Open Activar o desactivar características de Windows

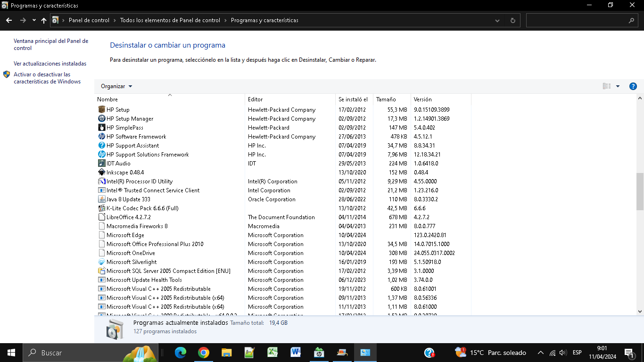47,78
